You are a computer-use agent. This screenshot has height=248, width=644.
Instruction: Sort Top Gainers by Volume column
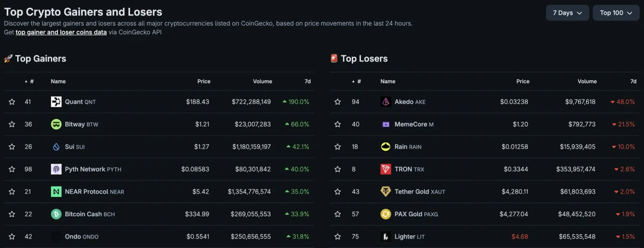click(262, 81)
